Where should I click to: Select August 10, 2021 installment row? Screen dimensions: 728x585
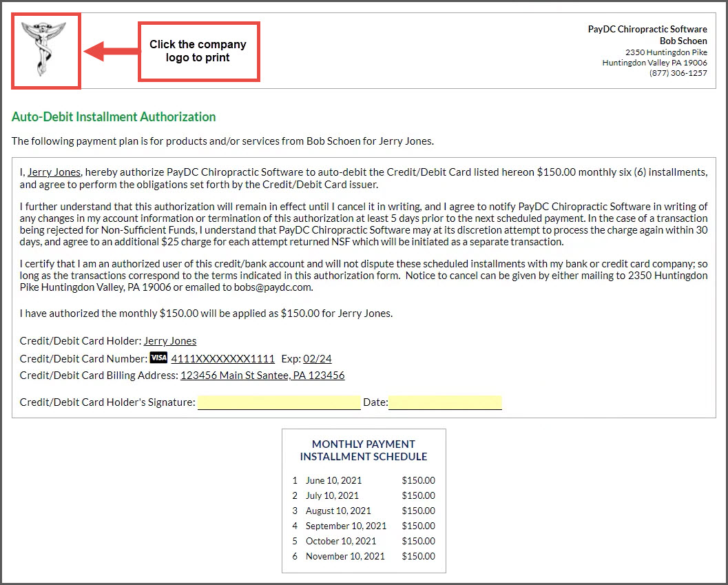pyautogui.click(x=364, y=511)
